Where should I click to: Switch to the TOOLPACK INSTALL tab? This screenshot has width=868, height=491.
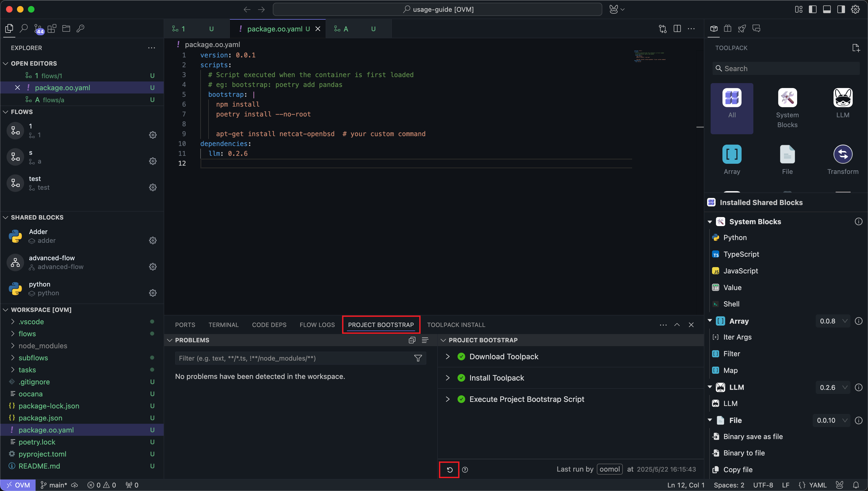(456, 325)
